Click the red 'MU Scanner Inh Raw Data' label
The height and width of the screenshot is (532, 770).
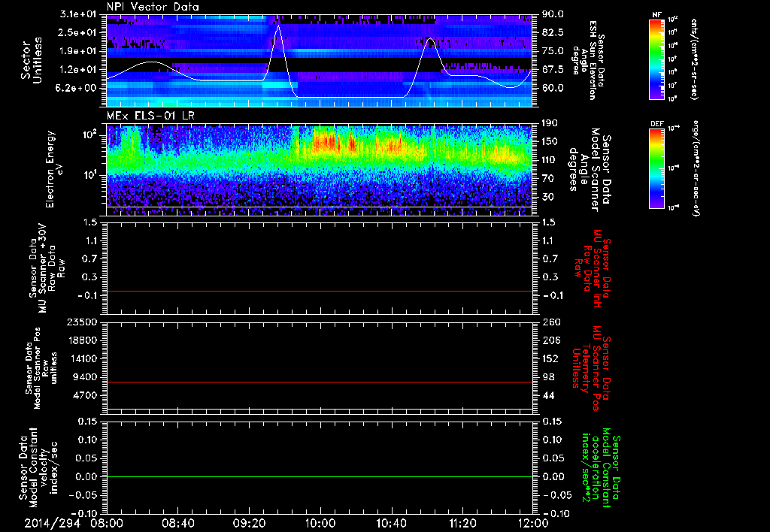pyautogui.click(x=591, y=268)
